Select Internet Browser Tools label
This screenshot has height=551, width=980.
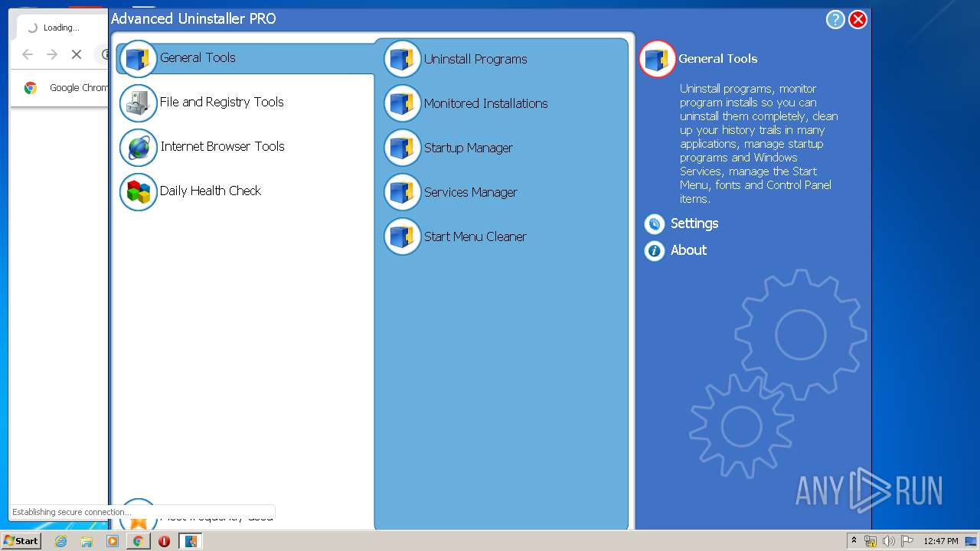pos(223,146)
